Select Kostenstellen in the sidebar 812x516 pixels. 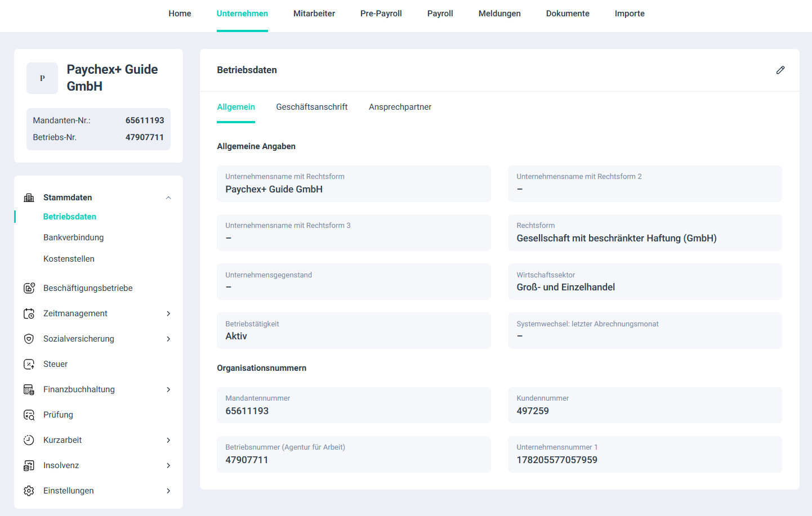[x=69, y=259]
